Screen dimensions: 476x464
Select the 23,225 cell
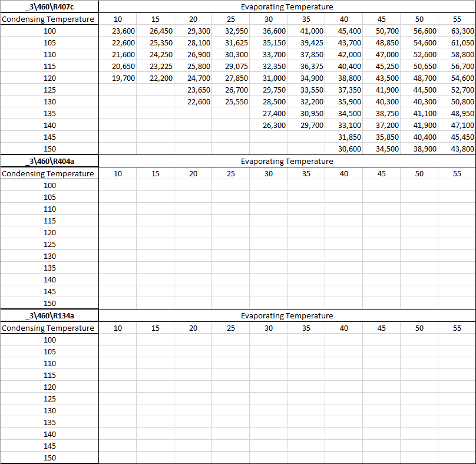(155, 66)
